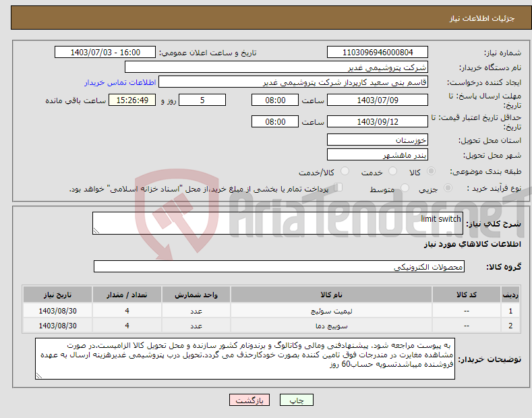Screen dimensions: 532x418
Task: Select the جزیی purchase type radio
Action: (448, 188)
